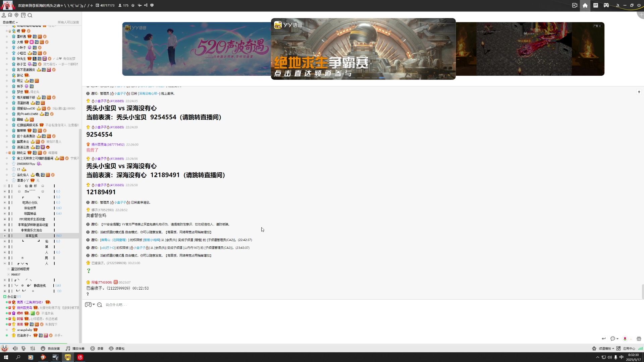This screenshot has width=644, height=362.
Task: Open the audio mixer settings icon
Action: click(x=33, y=349)
